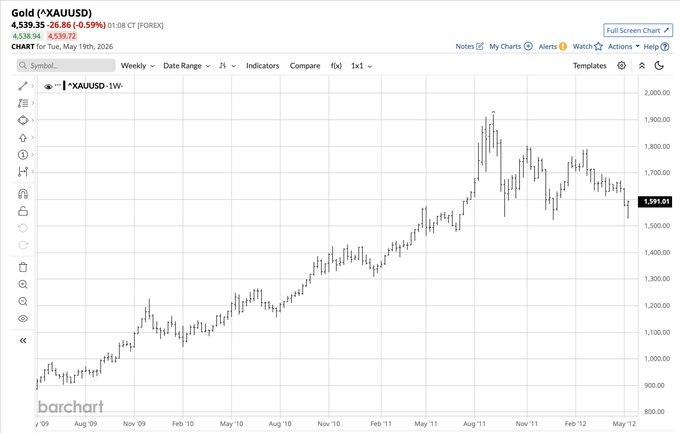Open the Notes link

coord(469,46)
